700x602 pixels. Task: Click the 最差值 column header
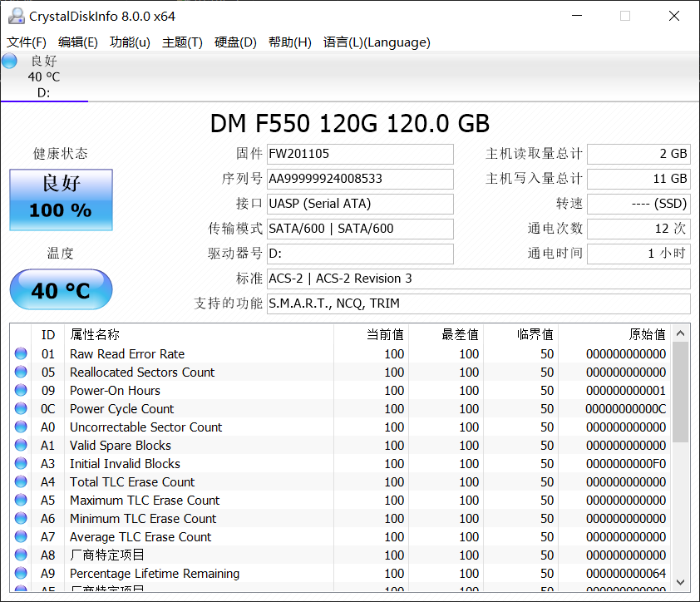tap(446, 334)
